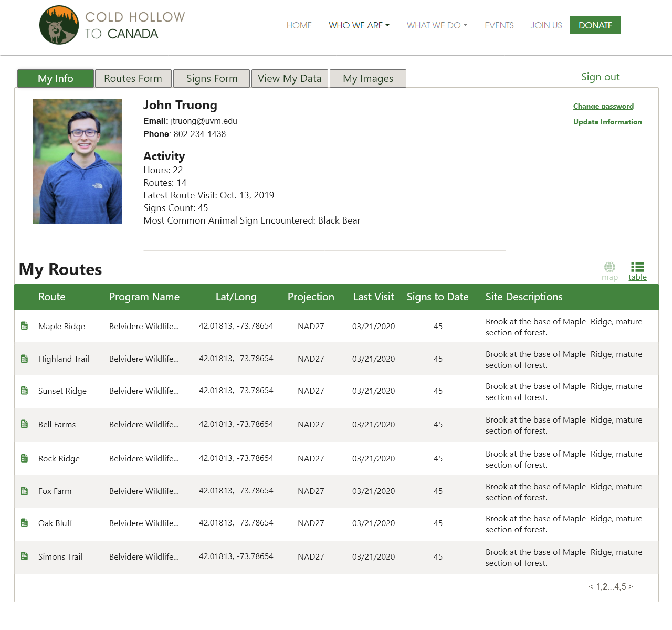Open the Routes Form tab
672x630 pixels.
pos(133,78)
